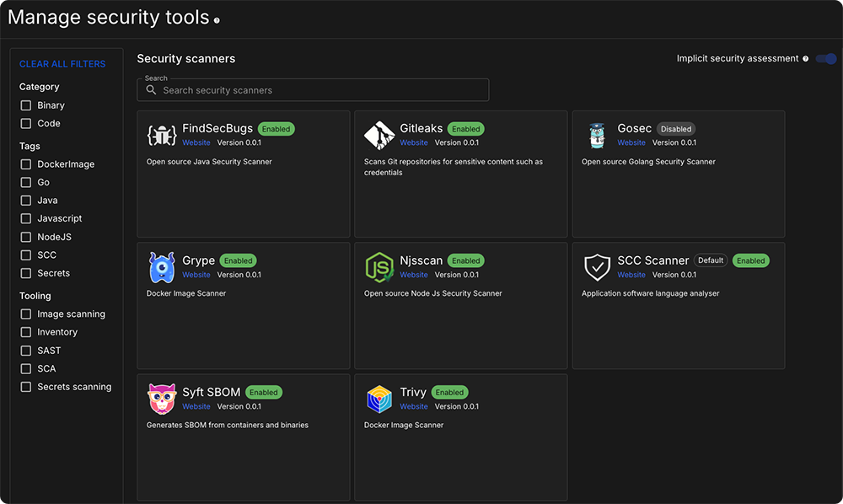Click the SCC Scanner Default badge
Screen dimensions: 843x504
coord(711,260)
